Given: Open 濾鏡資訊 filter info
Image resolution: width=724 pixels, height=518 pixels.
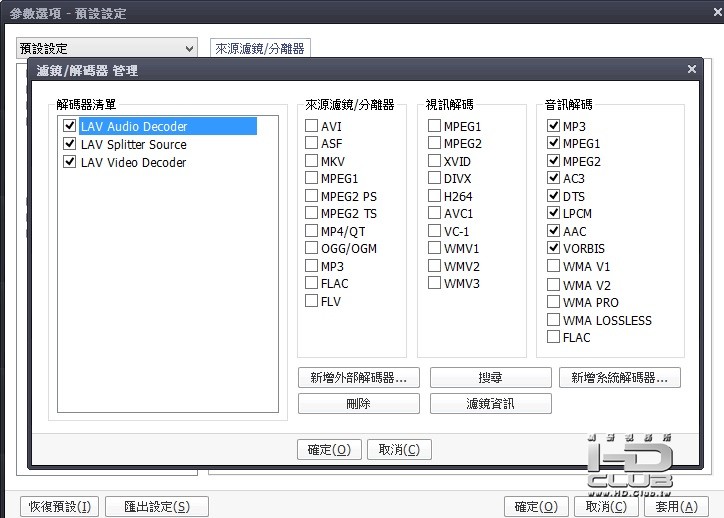Looking at the screenshot, I should click(490, 404).
